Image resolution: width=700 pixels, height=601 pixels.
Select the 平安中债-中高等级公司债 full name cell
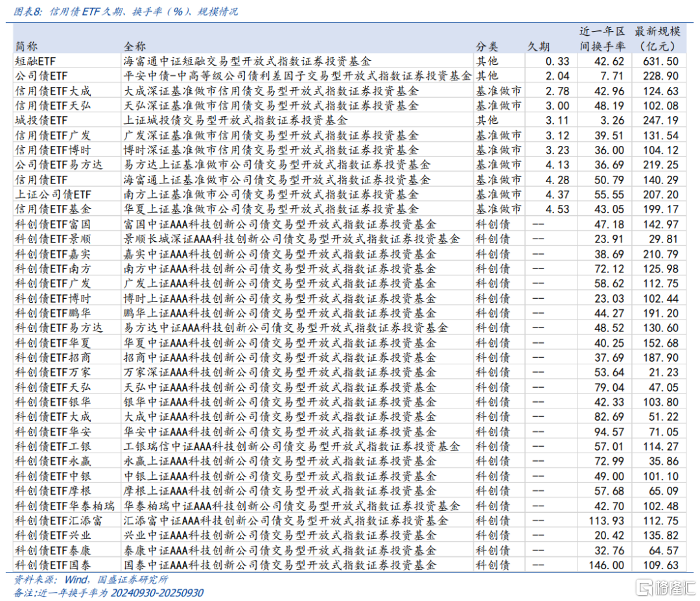[297, 76]
